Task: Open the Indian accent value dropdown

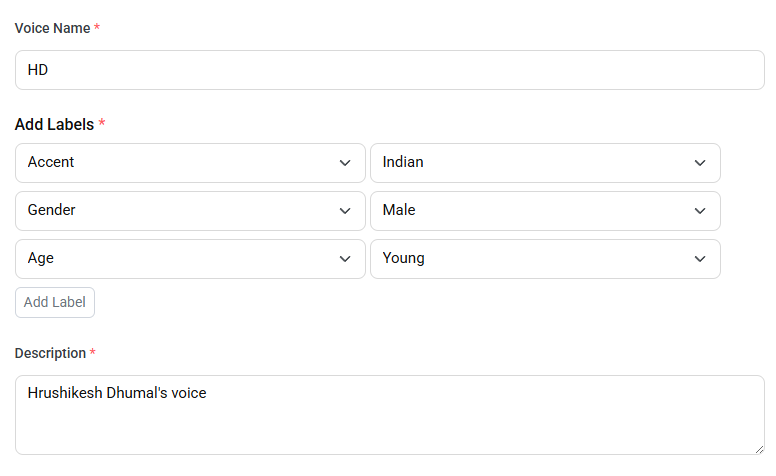Action: pos(545,163)
